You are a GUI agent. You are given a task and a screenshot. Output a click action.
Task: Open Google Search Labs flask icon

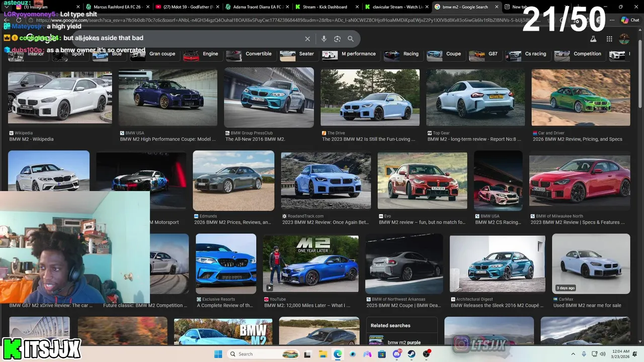(x=593, y=39)
